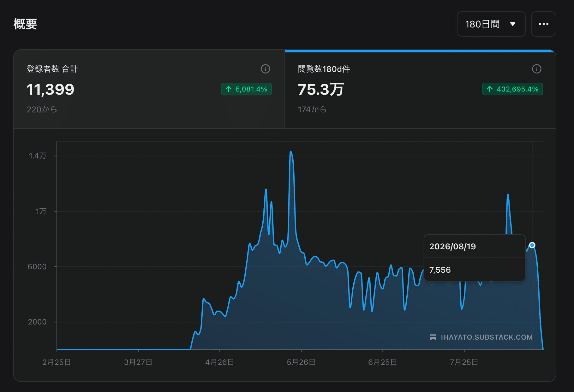Screen dimensions: 574x392
Task: Open the 180日間 period dropdown
Action: click(491, 24)
